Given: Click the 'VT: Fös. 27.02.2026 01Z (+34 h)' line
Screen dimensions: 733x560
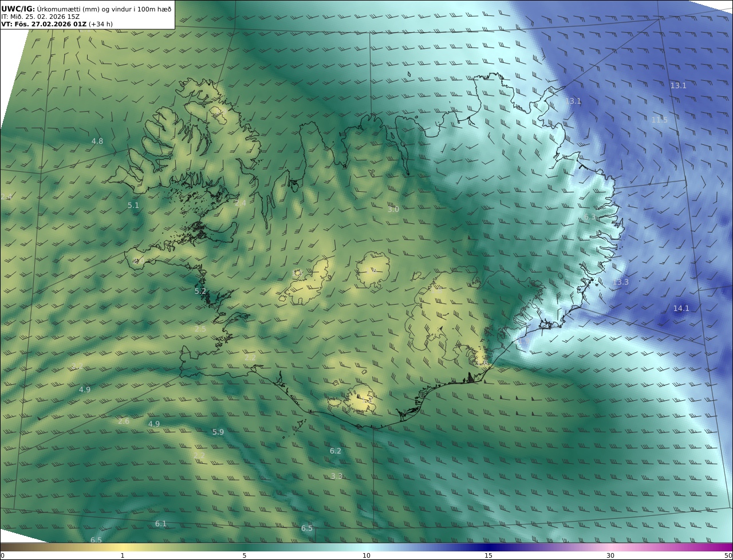Looking at the screenshot, I should (x=57, y=24).
